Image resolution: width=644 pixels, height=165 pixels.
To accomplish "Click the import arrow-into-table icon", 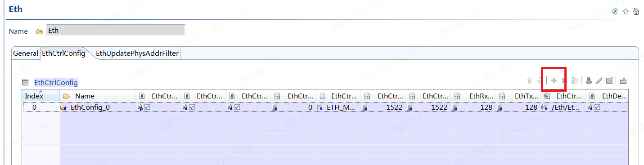I will tap(623, 81).
